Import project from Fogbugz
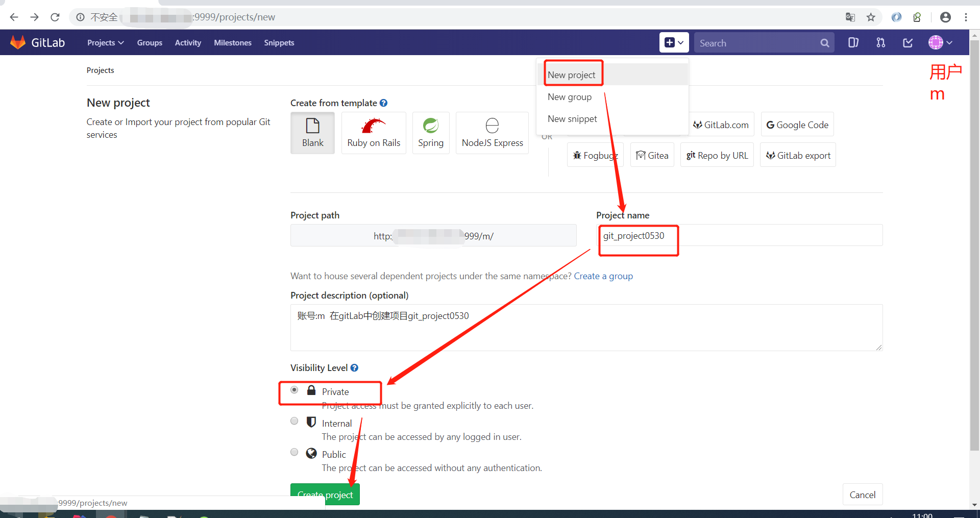Viewport: 980px width, 518px height. (x=595, y=155)
